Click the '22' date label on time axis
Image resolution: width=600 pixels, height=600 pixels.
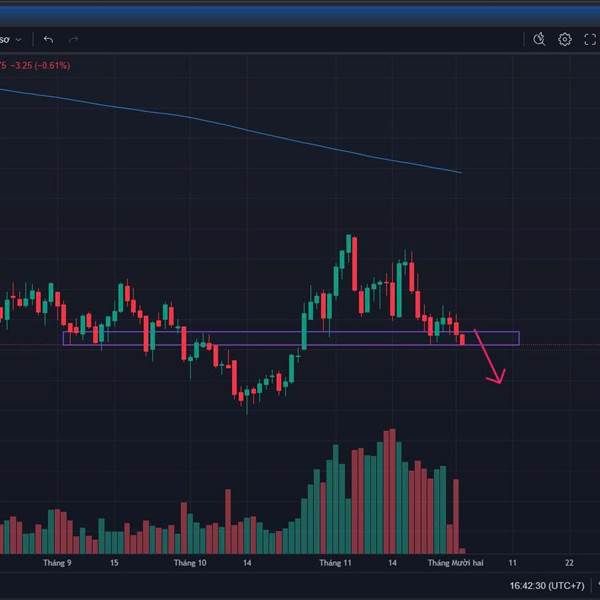coord(569,563)
